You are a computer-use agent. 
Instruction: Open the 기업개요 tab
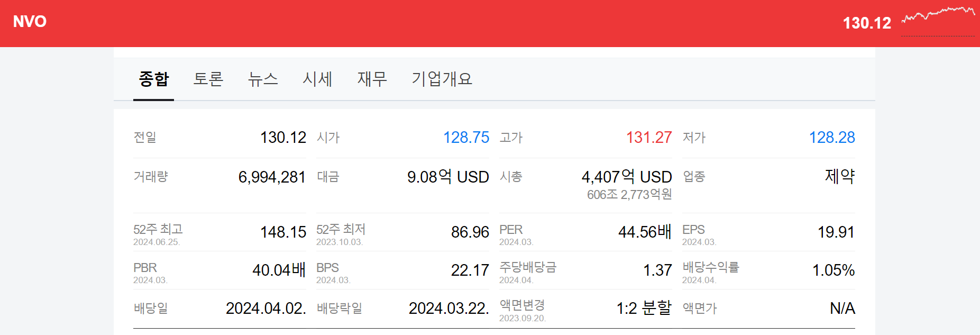[442, 79]
